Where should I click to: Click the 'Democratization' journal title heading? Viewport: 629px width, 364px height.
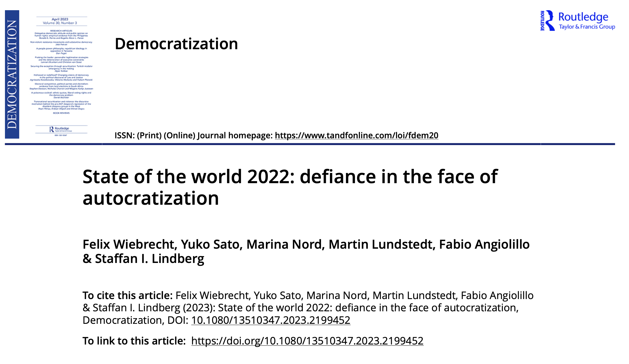tap(176, 44)
